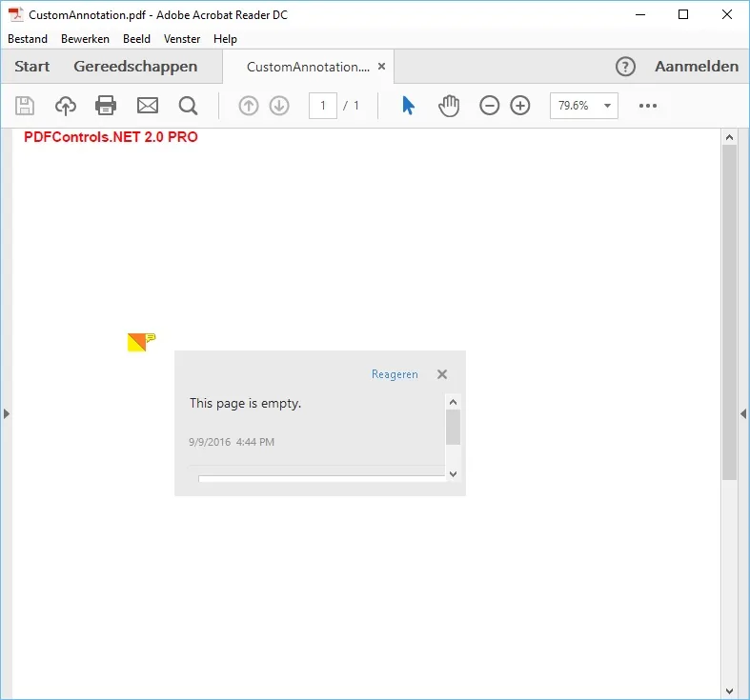This screenshot has height=700, width=750.
Task: Switch to the Gereedschappen tab
Action: click(x=135, y=66)
